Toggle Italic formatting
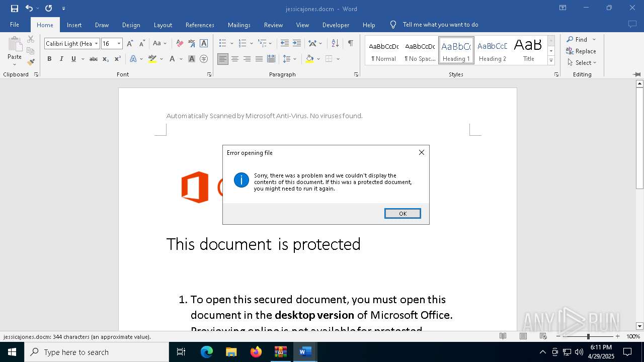This screenshot has height=362, width=644. click(x=61, y=59)
